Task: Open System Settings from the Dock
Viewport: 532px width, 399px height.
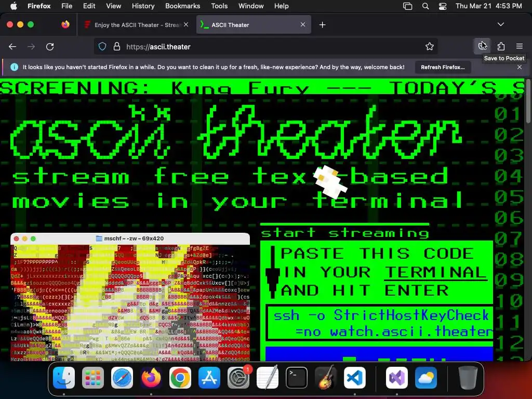Action: tap(238, 378)
